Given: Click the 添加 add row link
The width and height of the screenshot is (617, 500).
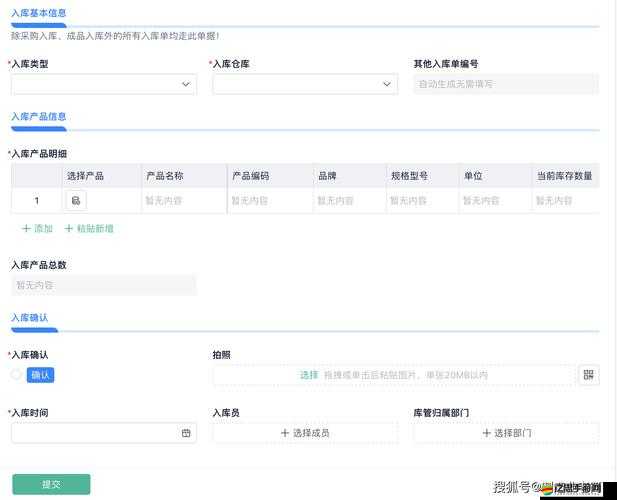Looking at the screenshot, I should point(38,228).
